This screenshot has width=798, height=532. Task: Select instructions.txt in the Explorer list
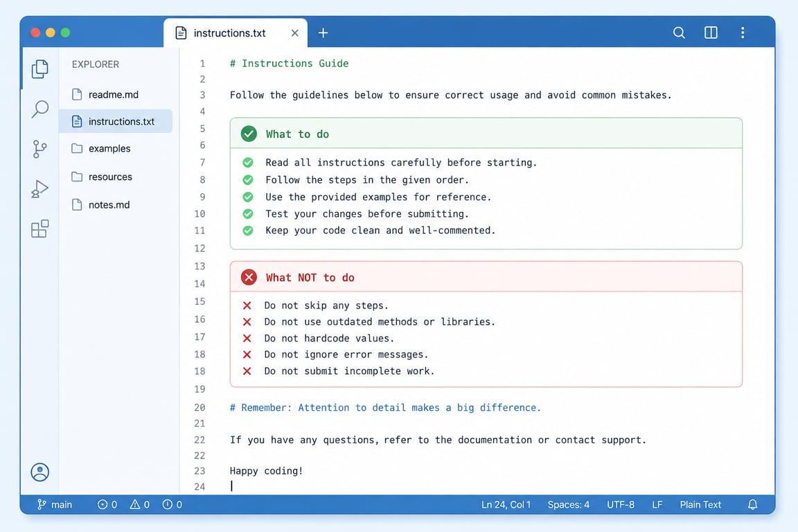coord(116,122)
